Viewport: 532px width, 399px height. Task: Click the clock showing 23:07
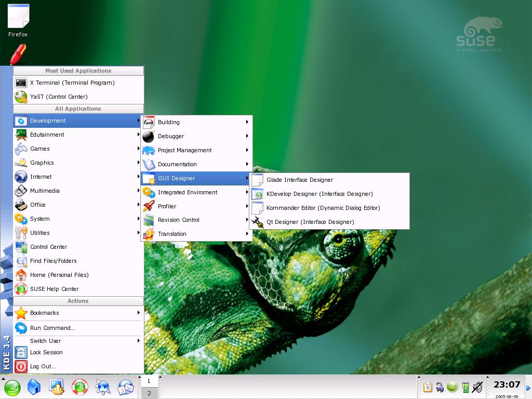(x=507, y=385)
